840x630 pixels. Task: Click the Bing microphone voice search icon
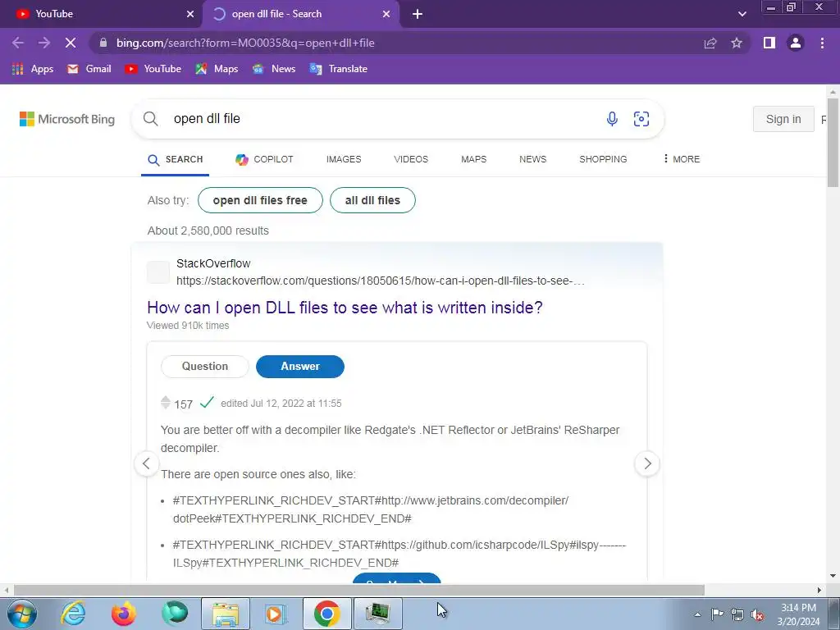tap(612, 119)
